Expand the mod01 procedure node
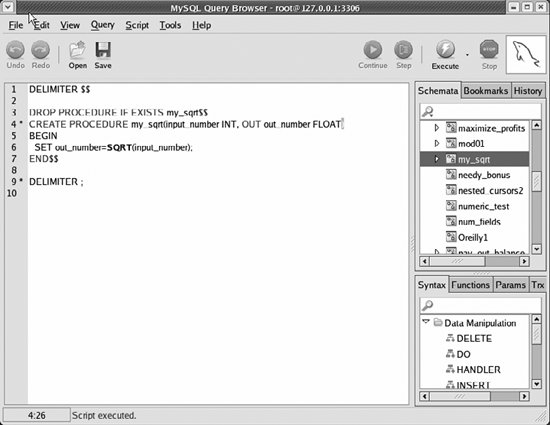Image resolution: width=550 pixels, height=425 pixels. 437,143
